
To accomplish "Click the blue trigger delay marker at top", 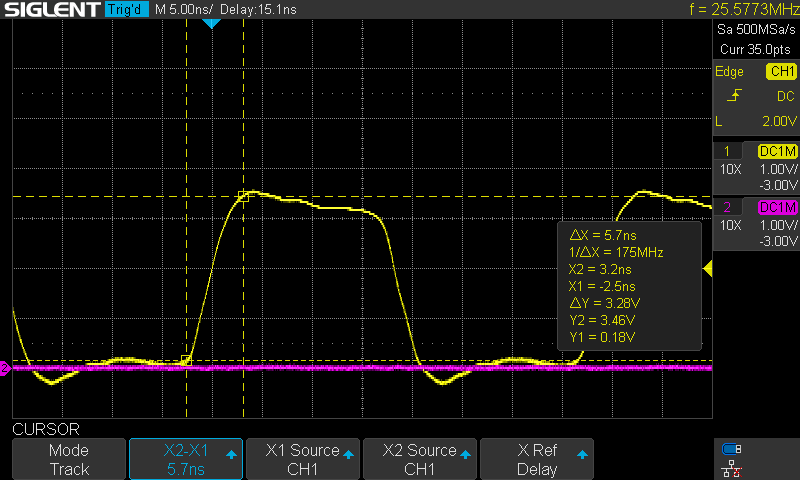I will click(211, 23).
